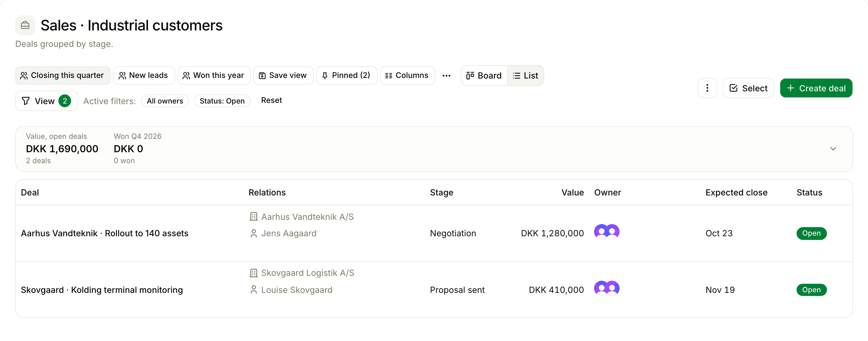The height and width of the screenshot is (341, 868).
Task: Click the Open status badge for Skovgaard
Action: [x=811, y=290]
